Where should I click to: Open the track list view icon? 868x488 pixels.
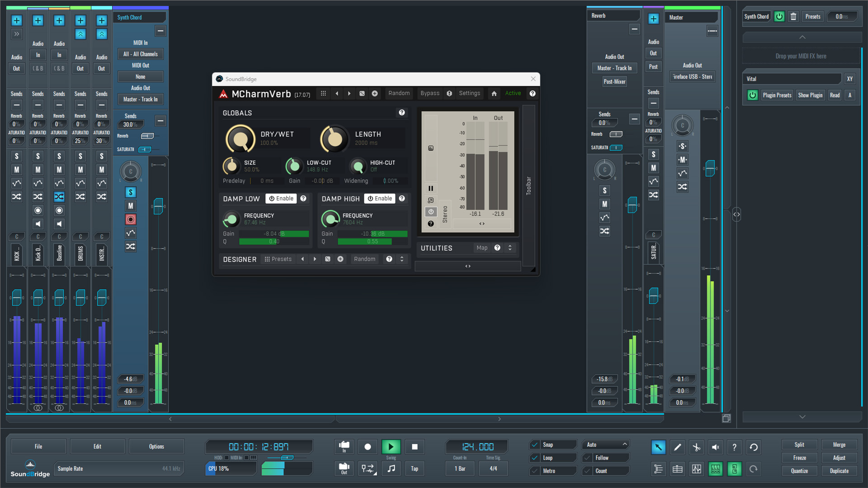658,469
